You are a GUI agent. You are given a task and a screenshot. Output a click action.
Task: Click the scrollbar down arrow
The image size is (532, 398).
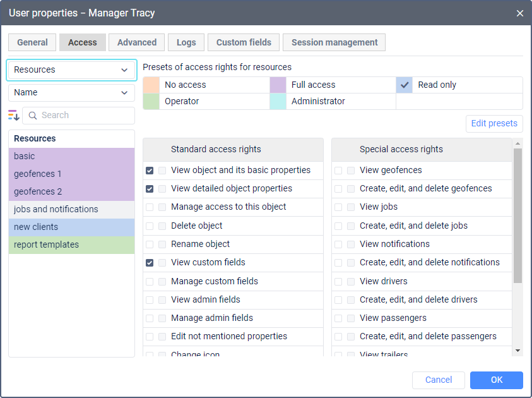(x=517, y=350)
